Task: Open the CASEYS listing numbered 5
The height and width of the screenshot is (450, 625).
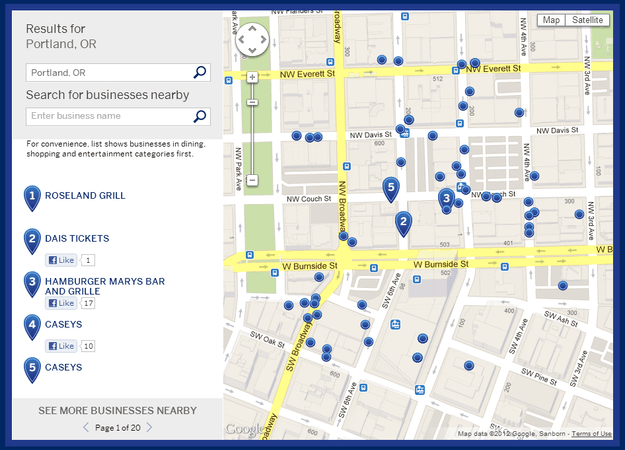Action: click(63, 367)
